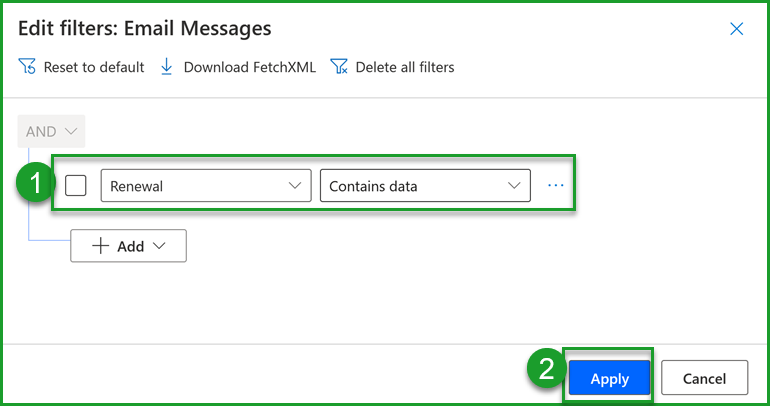Choose the Download FetchXML label
The image size is (770, 406).
point(249,67)
